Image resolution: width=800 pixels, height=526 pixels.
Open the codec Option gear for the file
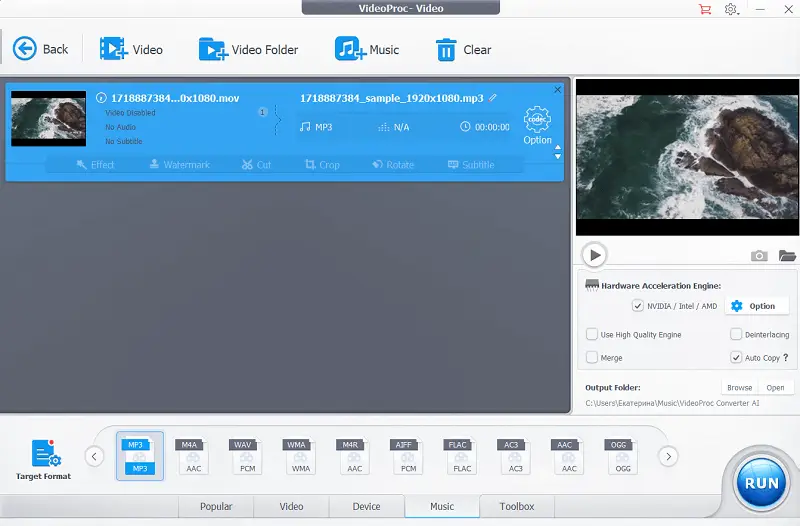pos(537,126)
